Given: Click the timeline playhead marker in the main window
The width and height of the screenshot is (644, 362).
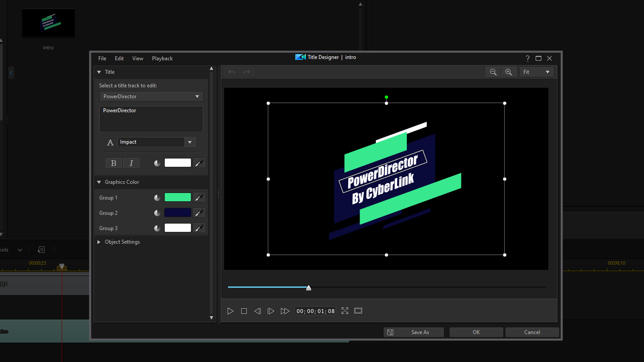Looking at the screenshot, I should point(62,267).
